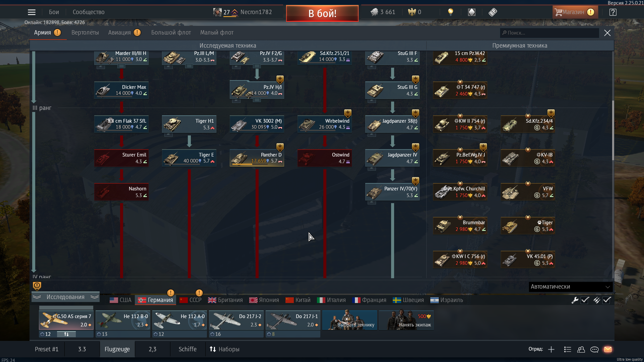Image resolution: width=644 pixels, height=362 pixels.
Task: Select the VK 3002 (M) tank
Action: [257, 124]
